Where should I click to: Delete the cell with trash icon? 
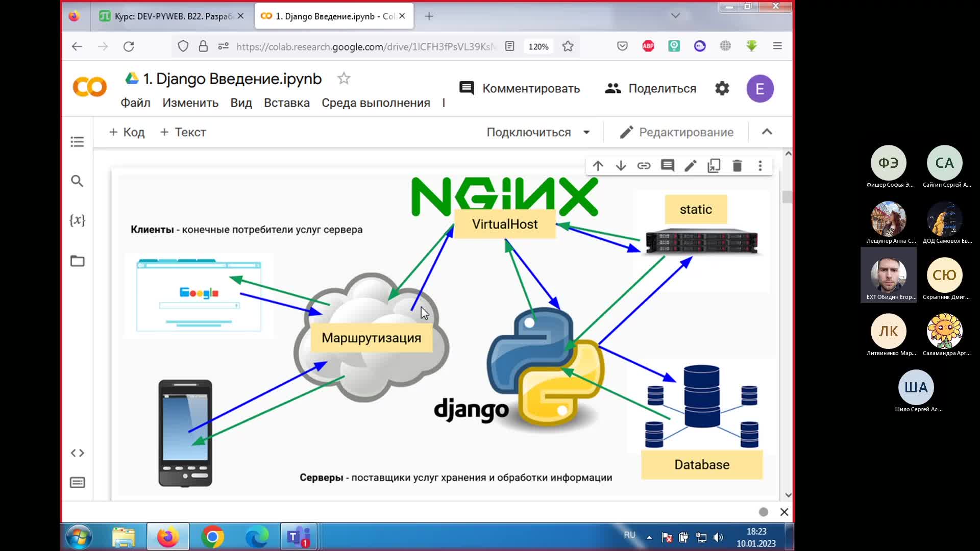pos(737,166)
